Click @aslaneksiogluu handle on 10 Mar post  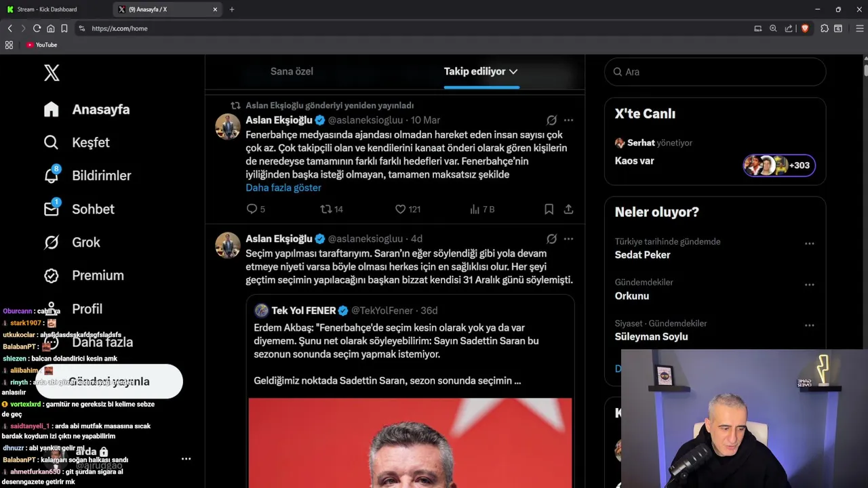[x=366, y=120]
